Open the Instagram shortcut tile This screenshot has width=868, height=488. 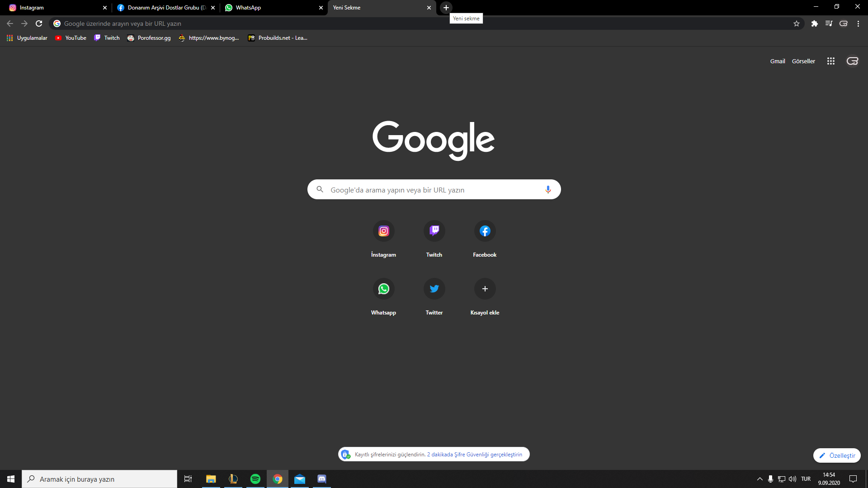[383, 239]
